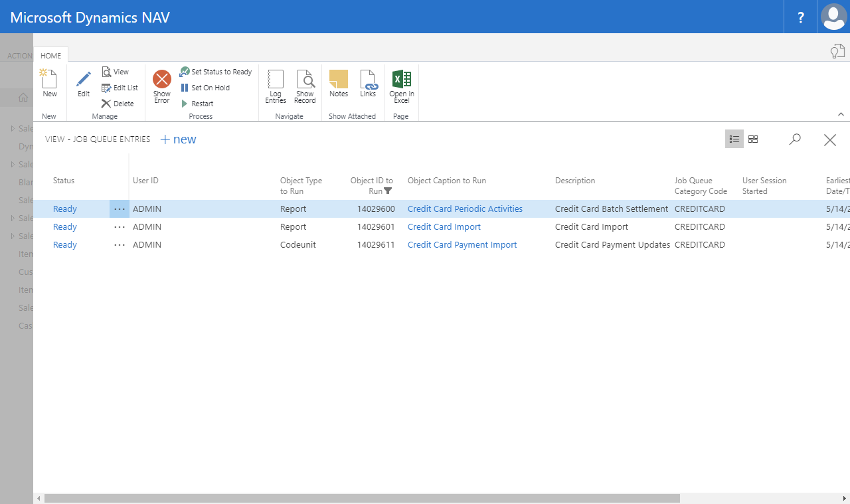Screen dimensions: 850x504
Task: Set the job On Hold
Action: [205, 88]
